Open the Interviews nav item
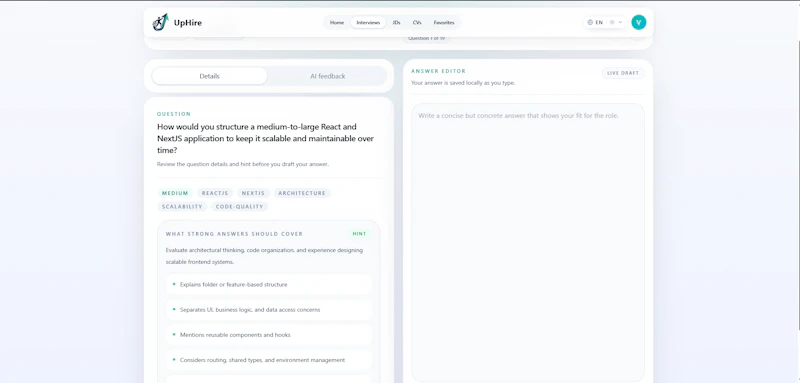 (368, 22)
